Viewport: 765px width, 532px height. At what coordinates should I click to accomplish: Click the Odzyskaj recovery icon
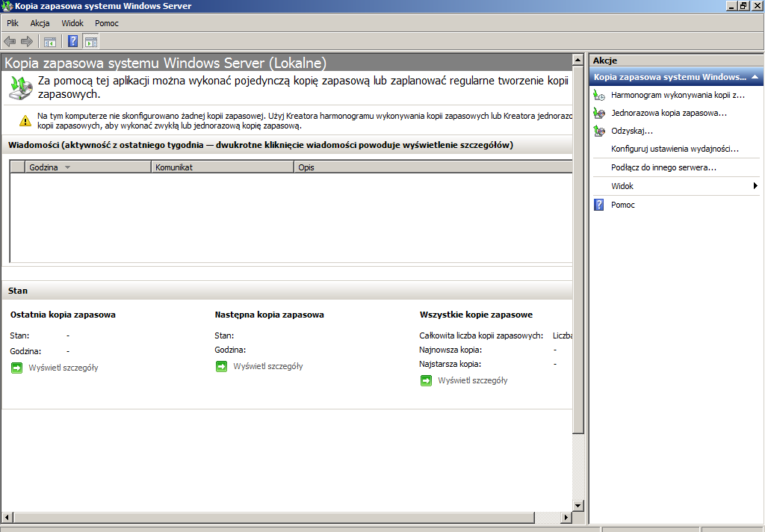coord(599,131)
